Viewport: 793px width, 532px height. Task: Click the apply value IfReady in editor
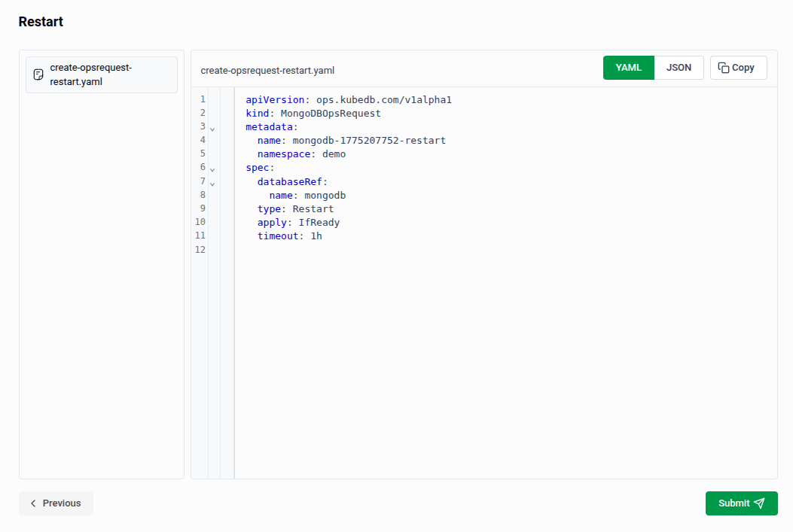[x=319, y=222]
